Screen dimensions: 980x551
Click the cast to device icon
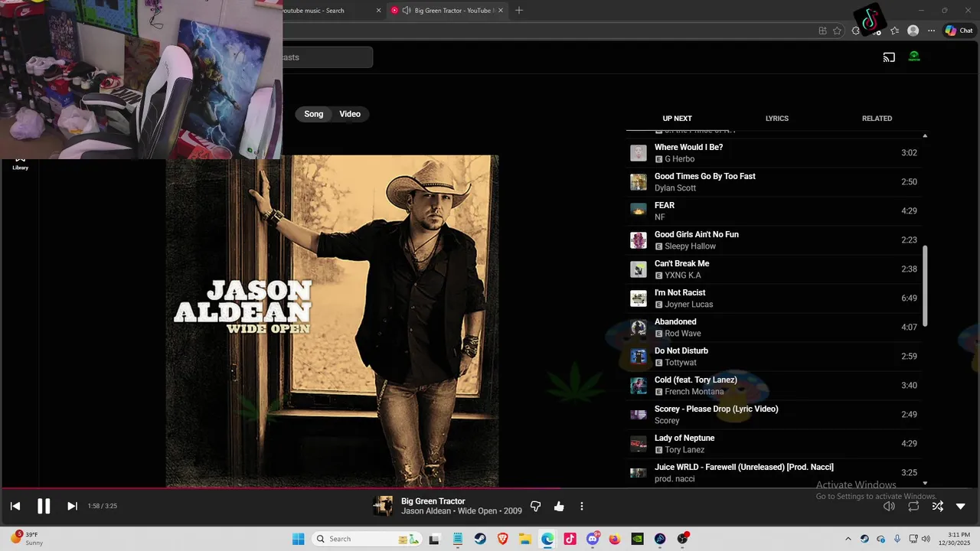tap(889, 57)
